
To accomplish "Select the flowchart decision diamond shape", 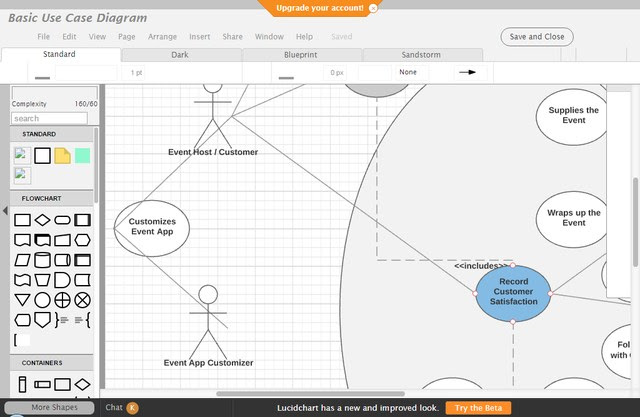I will click(42, 220).
